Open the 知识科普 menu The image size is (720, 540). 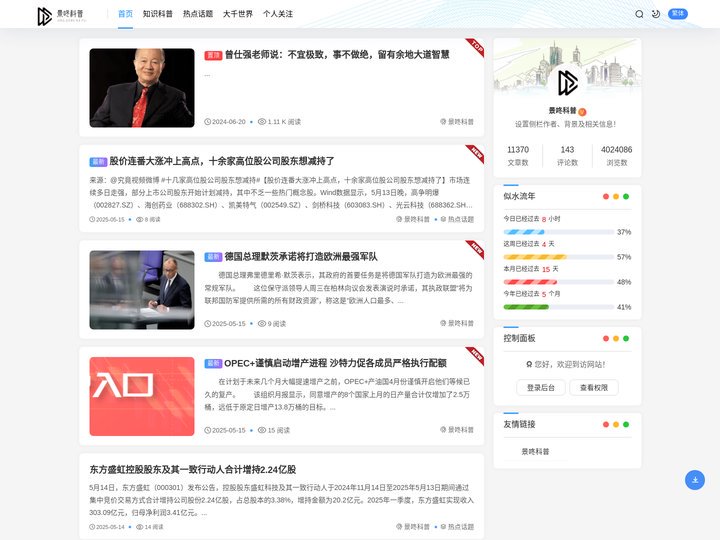(158, 14)
